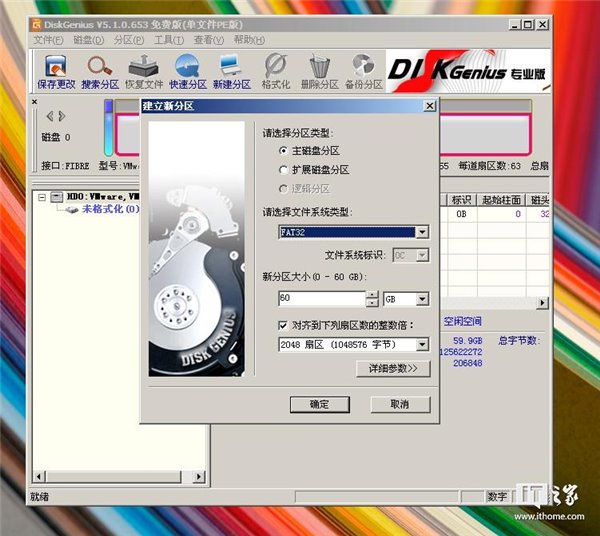Click the DiskGenius Professional banner

(468, 71)
